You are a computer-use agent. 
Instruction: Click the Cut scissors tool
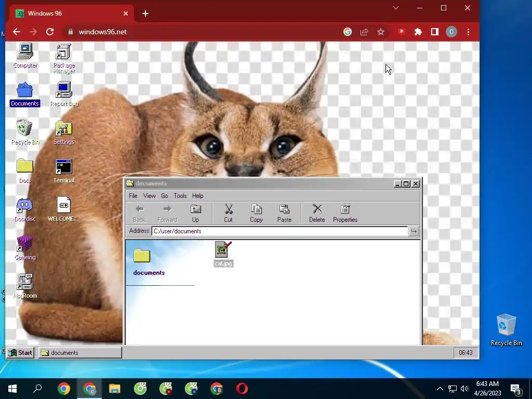point(229,214)
